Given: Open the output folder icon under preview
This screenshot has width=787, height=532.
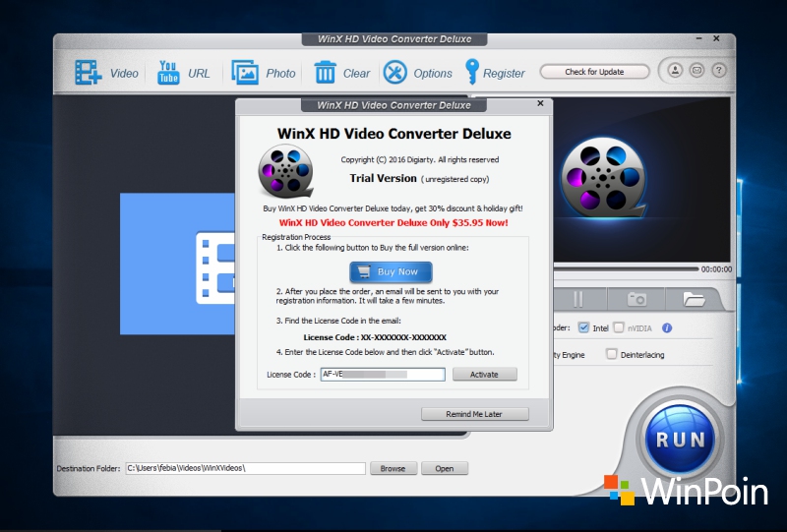Looking at the screenshot, I should [x=694, y=300].
